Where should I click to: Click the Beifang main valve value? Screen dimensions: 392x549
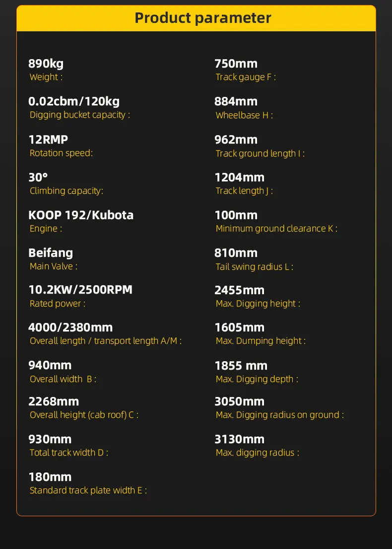click(x=51, y=252)
